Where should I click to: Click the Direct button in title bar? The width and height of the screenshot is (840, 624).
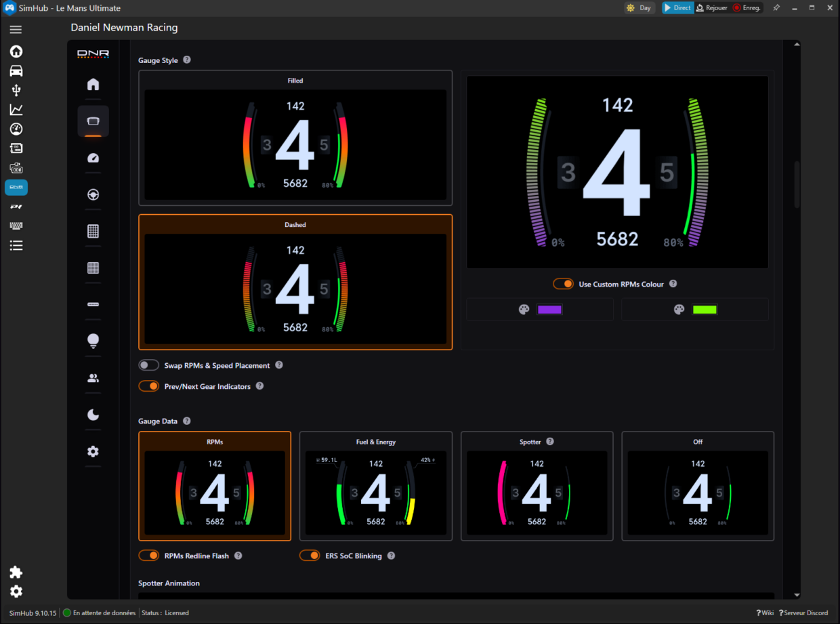tap(677, 8)
